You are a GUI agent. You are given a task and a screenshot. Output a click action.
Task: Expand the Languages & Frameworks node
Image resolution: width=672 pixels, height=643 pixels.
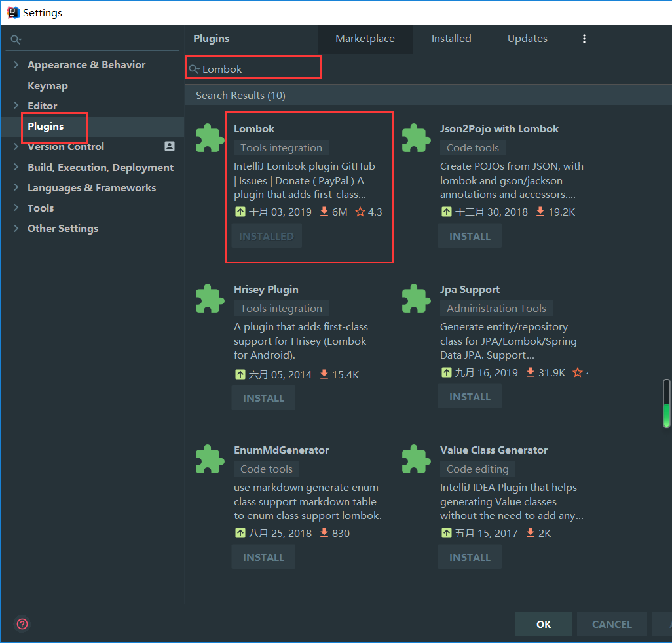coord(16,187)
